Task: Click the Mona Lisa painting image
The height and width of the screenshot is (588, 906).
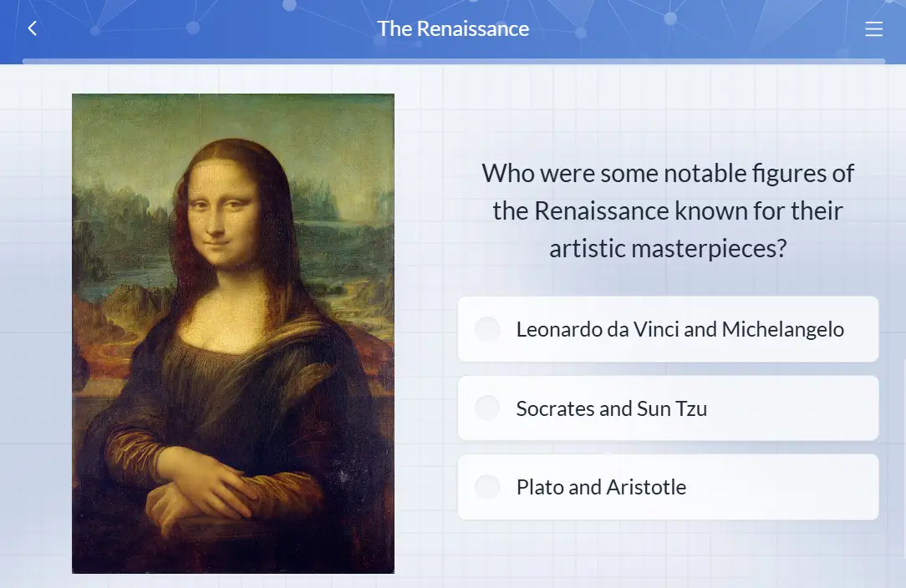Action: [x=232, y=333]
